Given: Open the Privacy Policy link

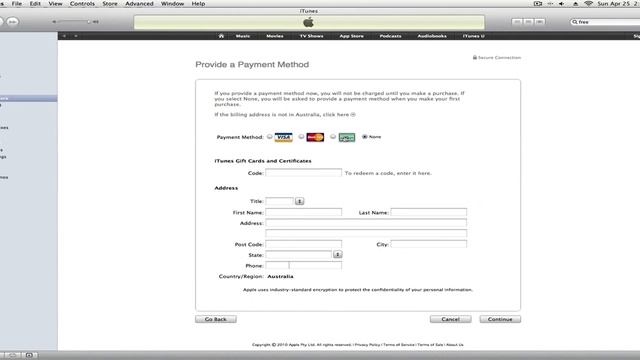Looking at the screenshot, I should 367,345.
